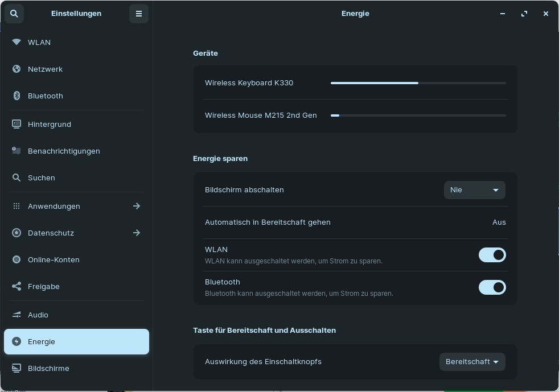Viewport: 559px width, 392px height.
Task: Click the Wireless Mouse M215 2nd Gen label
Action: pos(261,115)
